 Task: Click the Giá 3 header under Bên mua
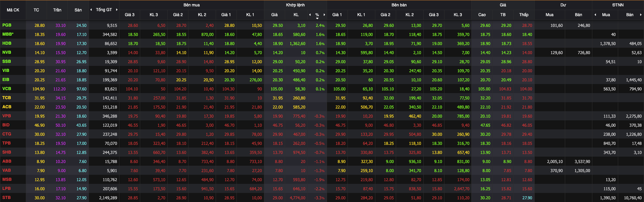130,15
